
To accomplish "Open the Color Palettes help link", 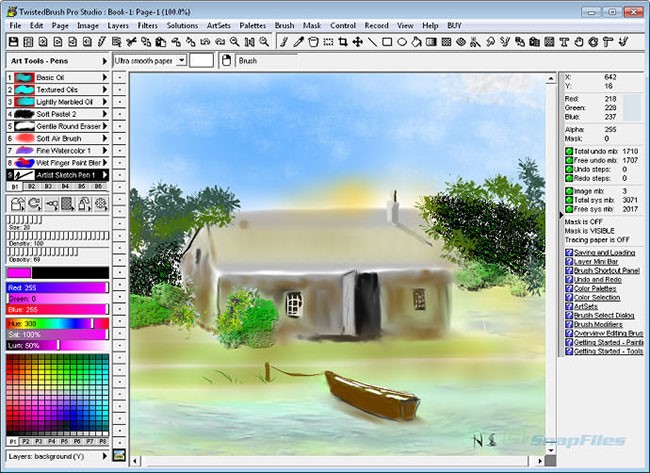I will 595,289.
